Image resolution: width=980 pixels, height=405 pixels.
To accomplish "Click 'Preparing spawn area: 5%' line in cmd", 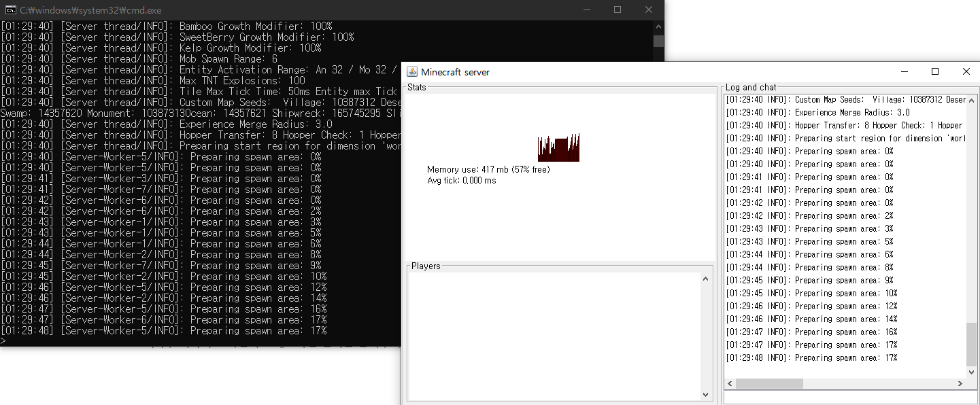I will (160, 233).
